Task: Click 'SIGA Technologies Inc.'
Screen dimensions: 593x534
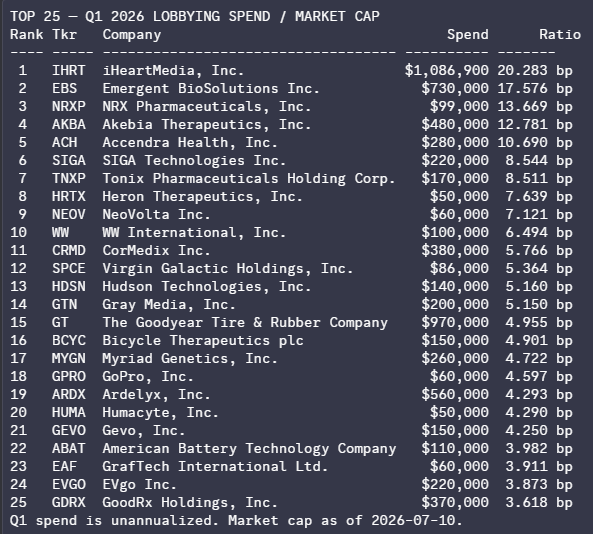Action: pos(194,160)
